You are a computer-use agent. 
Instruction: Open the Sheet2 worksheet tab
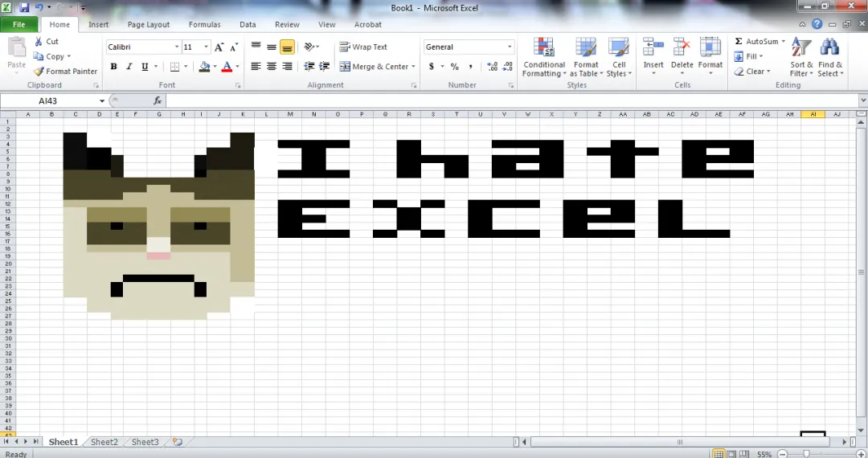[104, 442]
